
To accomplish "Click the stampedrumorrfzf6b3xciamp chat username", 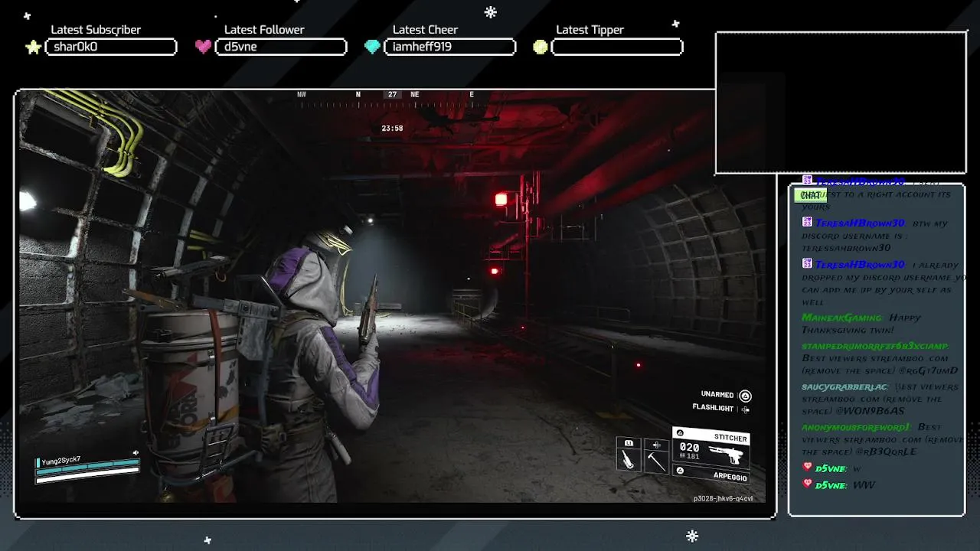I will click(874, 346).
